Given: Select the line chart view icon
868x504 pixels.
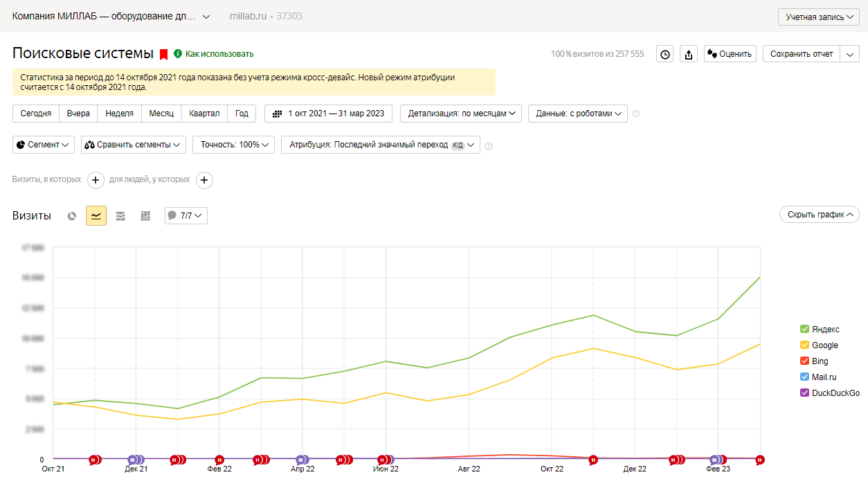Looking at the screenshot, I should coord(96,216).
